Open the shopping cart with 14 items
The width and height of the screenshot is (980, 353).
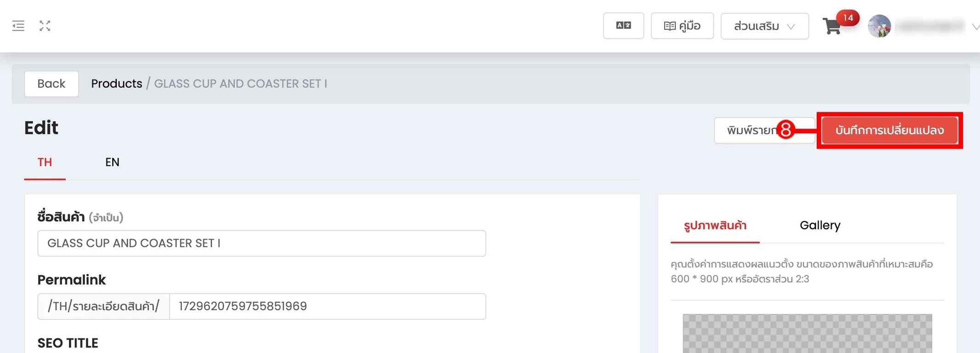(832, 26)
